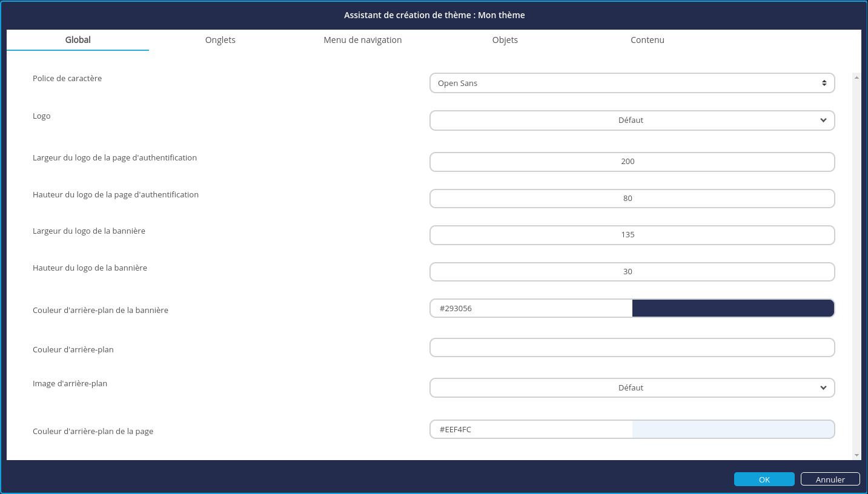Click the dialog title Assistant de création de thème
The image size is (868, 494).
(434, 15)
